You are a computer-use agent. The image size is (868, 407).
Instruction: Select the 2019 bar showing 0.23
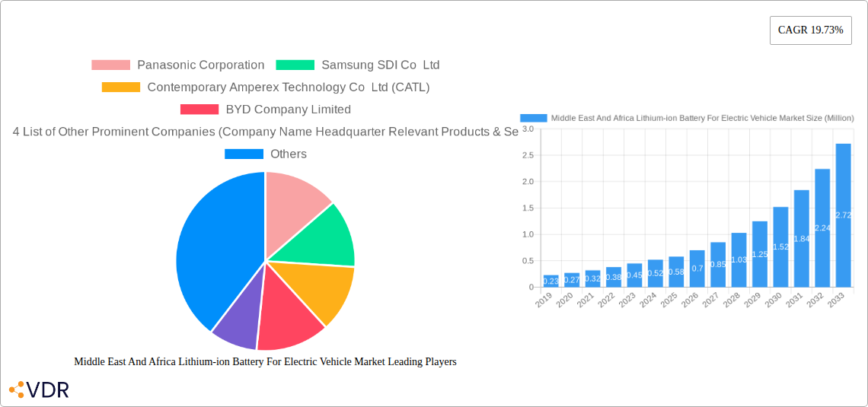pos(550,281)
